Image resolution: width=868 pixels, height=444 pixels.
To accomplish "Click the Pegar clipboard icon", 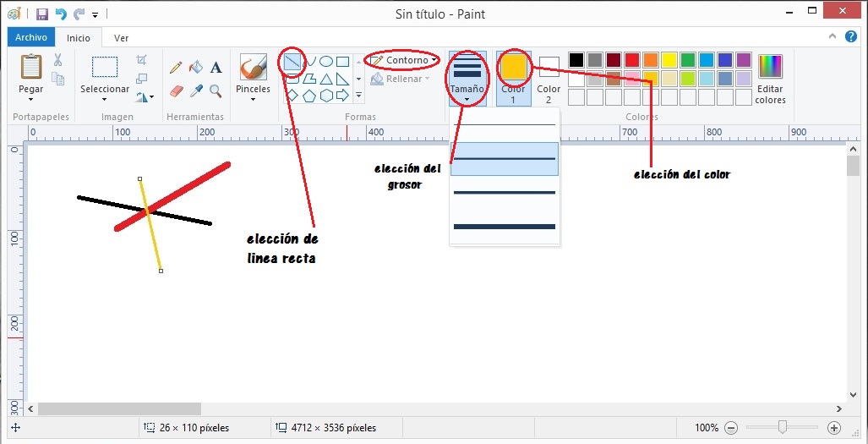I will click(31, 67).
